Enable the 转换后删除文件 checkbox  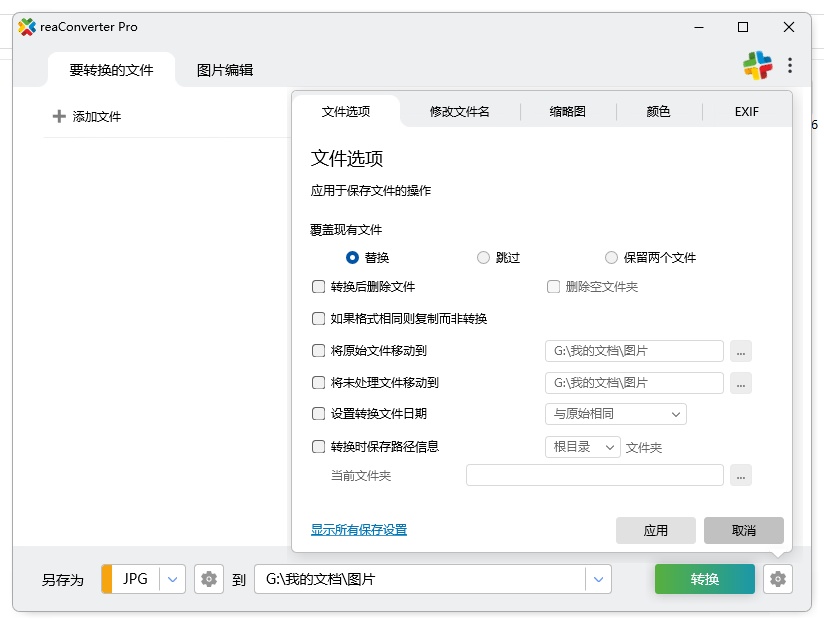317,288
